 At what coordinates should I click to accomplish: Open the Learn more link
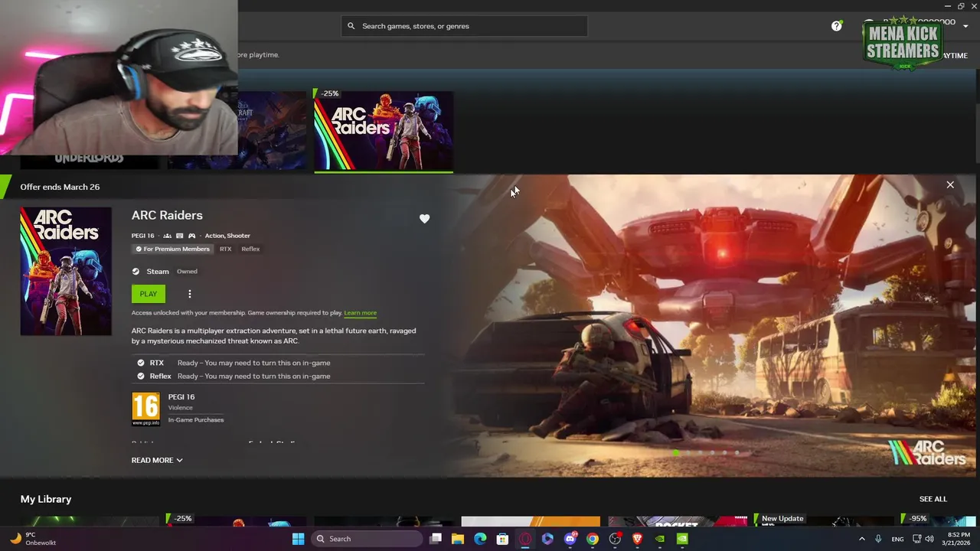pyautogui.click(x=360, y=313)
